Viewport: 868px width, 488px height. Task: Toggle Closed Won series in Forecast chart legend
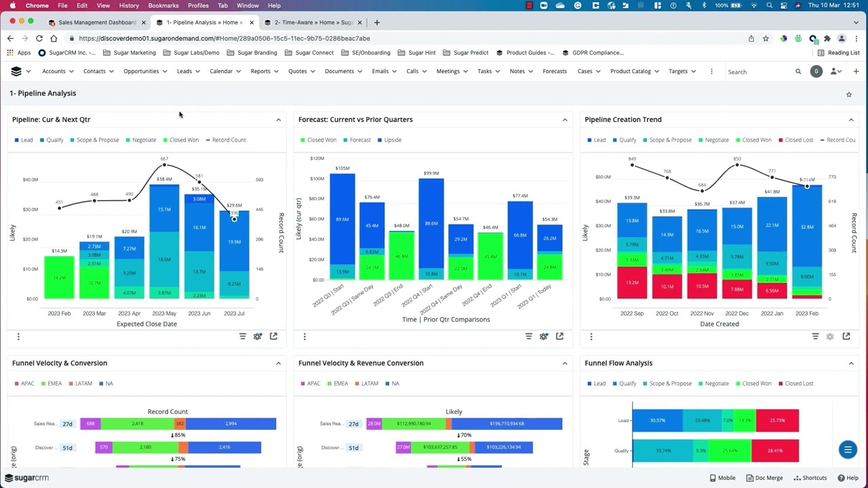(x=318, y=140)
